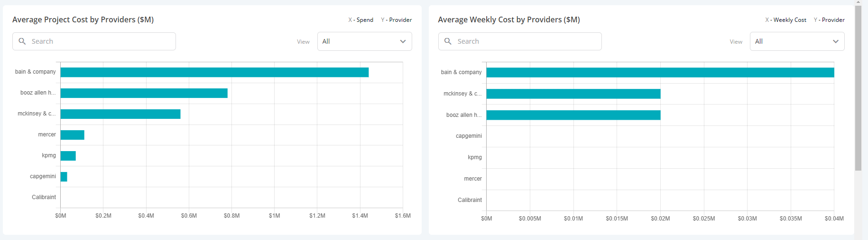The height and width of the screenshot is (240, 868).
Task: Click the '$0.02M' axis tick label
Action: (x=660, y=219)
